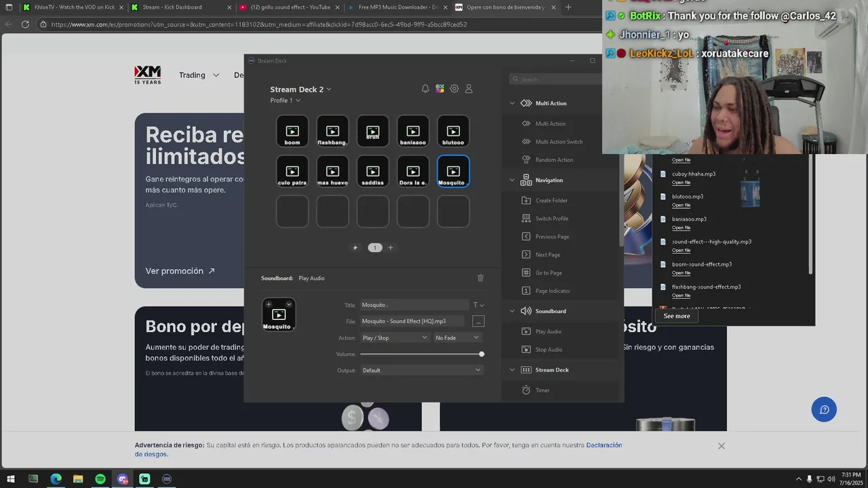Add an icon state on Mosquito preview
This screenshot has height=488, width=868.
[269, 304]
